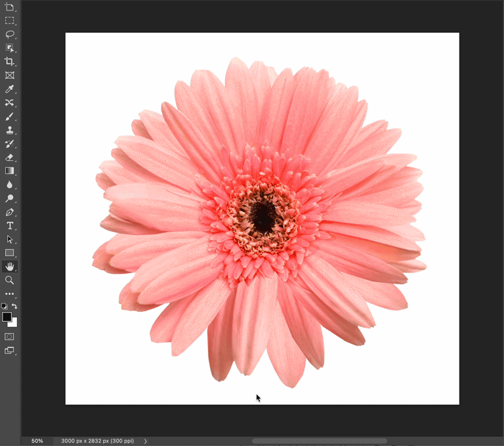This screenshot has height=446, width=504.
Task: Click the horizontal scrollbar thumb
Action: 319,441
